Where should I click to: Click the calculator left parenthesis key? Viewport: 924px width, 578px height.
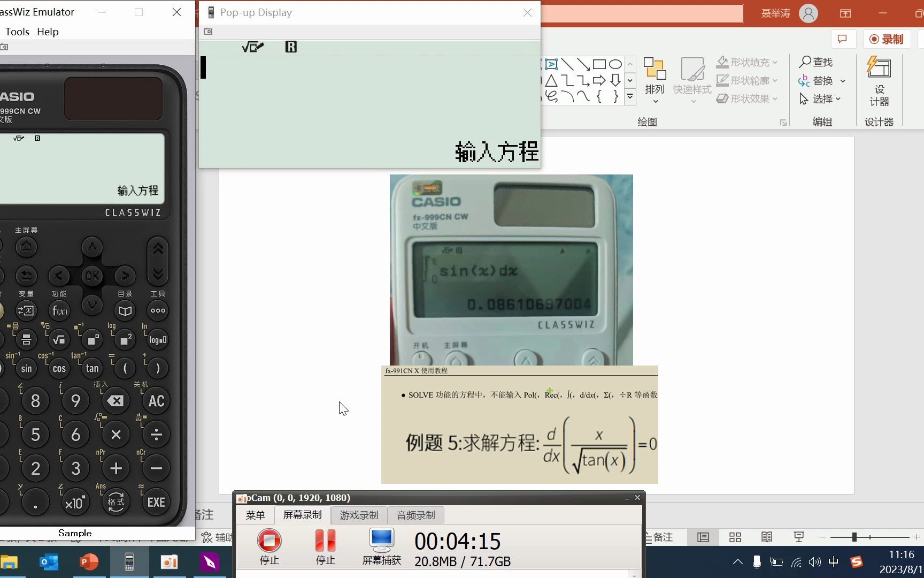pos(125,368)
